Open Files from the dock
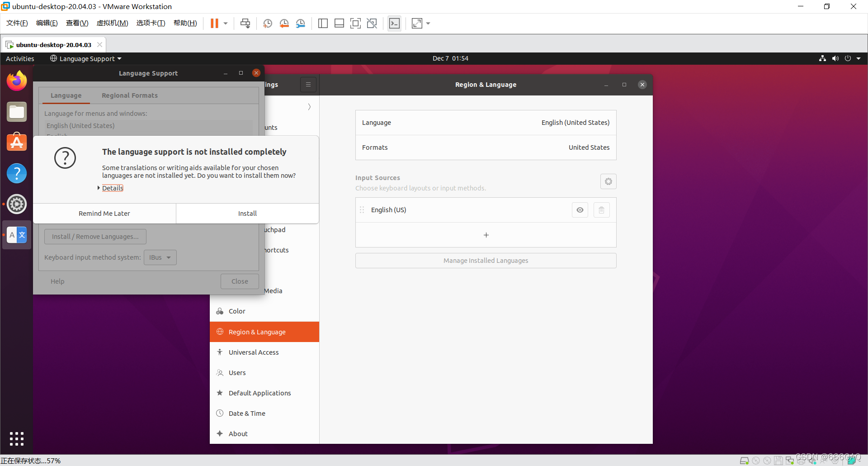Image resolution: width=868 pixels, height=466 pixels. (17, 111)
